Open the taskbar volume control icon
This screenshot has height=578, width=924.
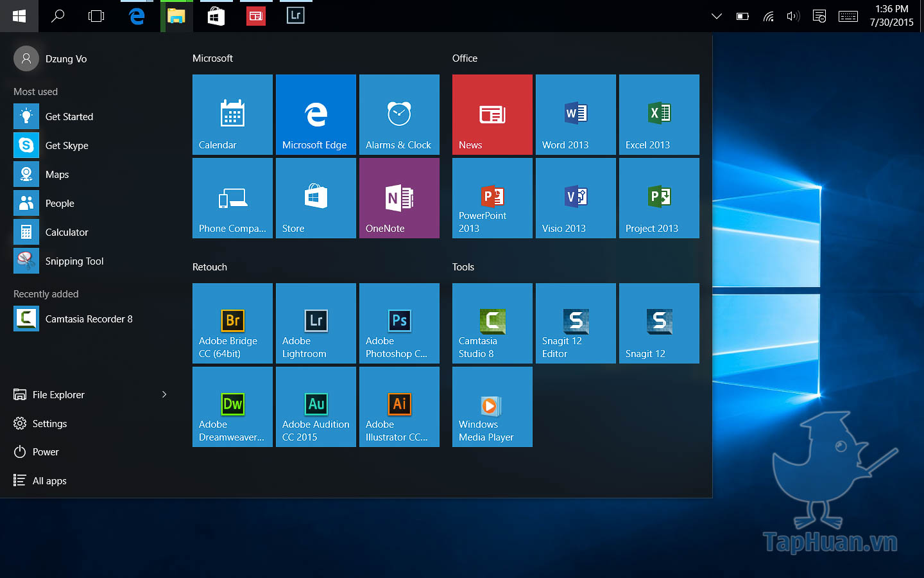[x=793, y=16]
